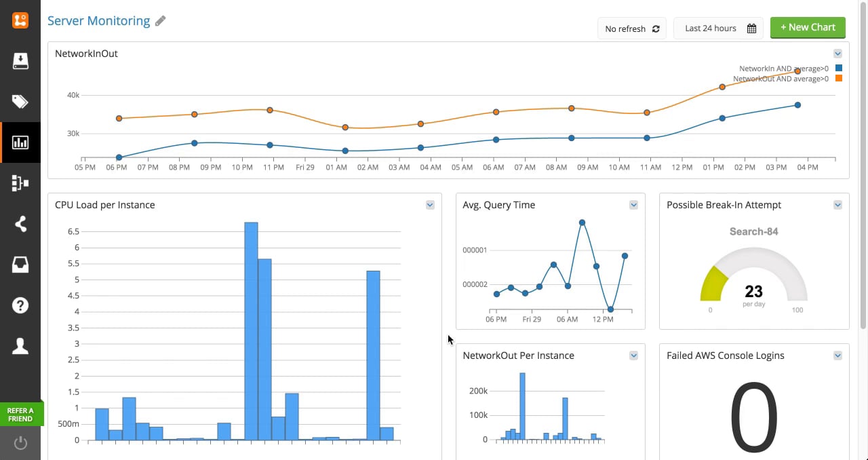
Task: Open the Last 24 hours time range
Action: (x=718, y=28)
